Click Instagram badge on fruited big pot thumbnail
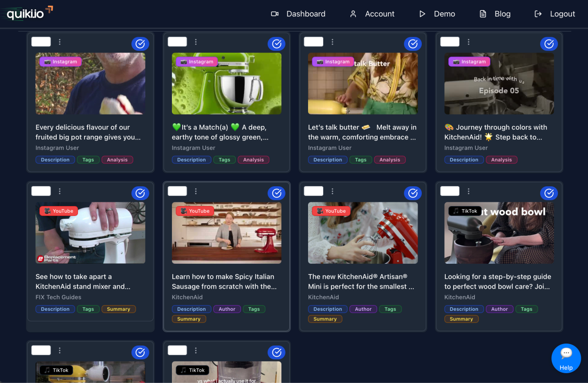Viewport: 588px width, 383px height. (61, 61)
